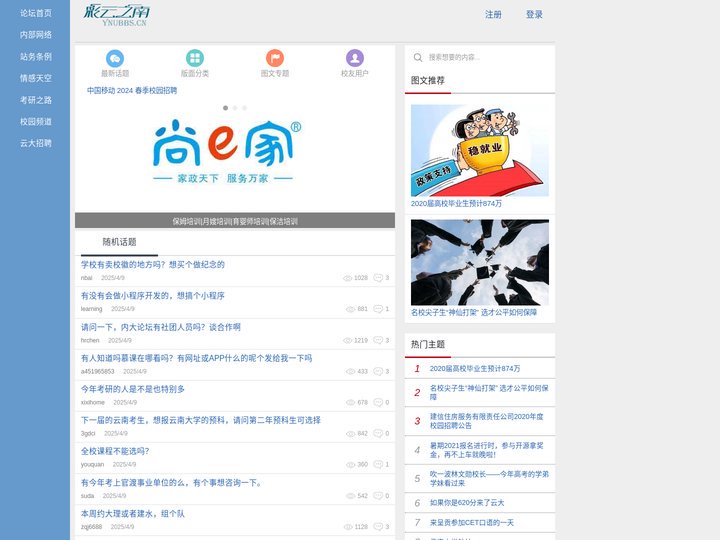The width and height of the screenshot is (720, 540).
Task: Open hot topic 1: 2020届高校毕业生预计874万
Action: click(475, 368)
